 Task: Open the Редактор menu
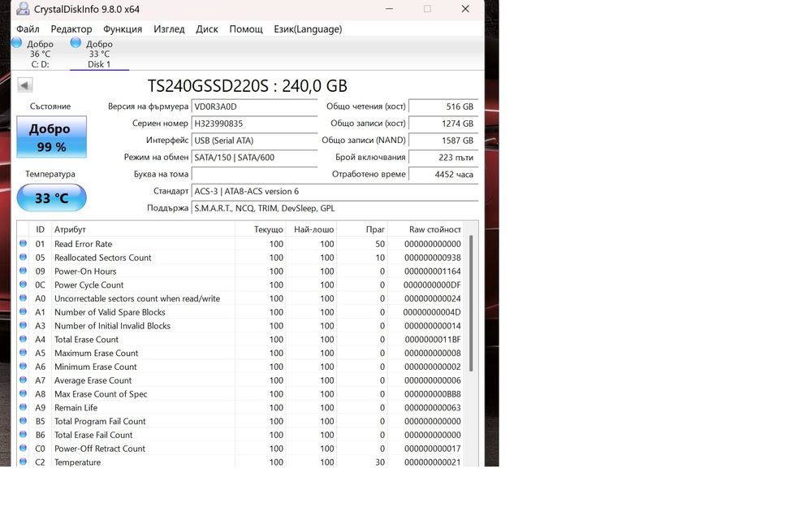coord(71,29)
